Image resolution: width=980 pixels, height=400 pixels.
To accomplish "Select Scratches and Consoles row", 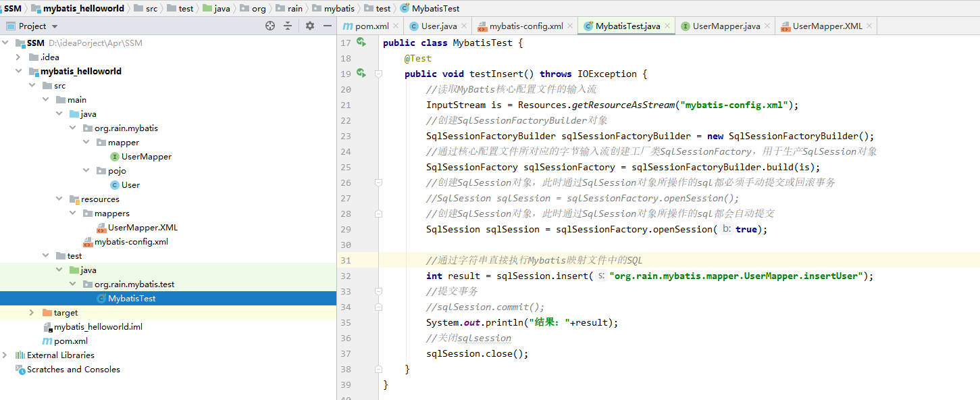I will [168, 370].
